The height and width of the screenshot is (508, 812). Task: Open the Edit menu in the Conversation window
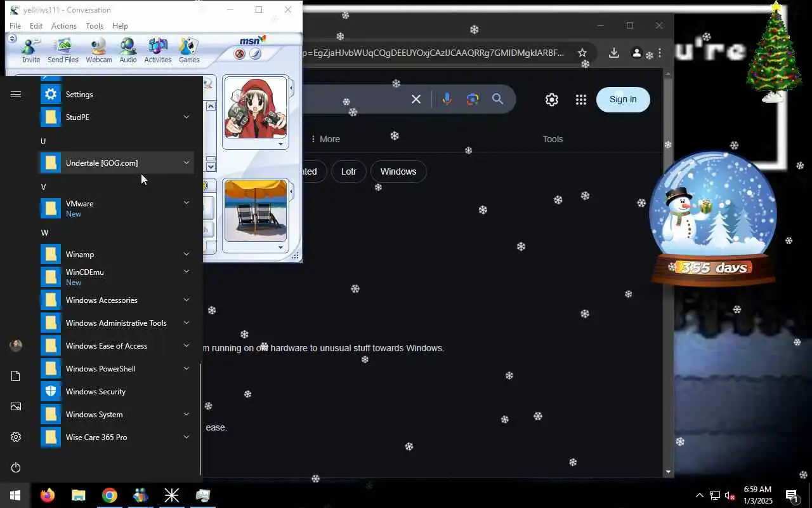point(36,26)
